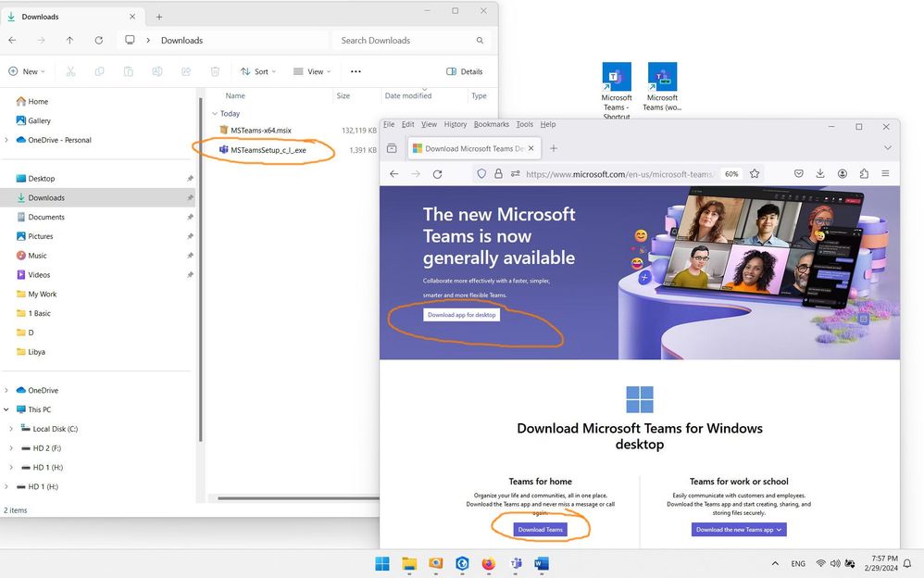Toggle the Details pane in Explorer
The height and width of the screenshot is (578, 924).
[465, 71]
